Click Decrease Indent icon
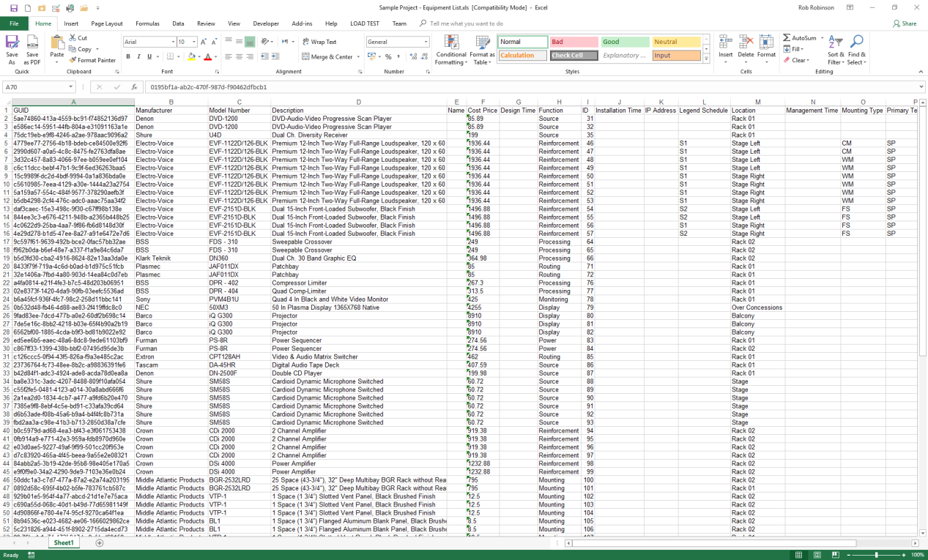The image size is (928, 560). (x=264, y=56)
